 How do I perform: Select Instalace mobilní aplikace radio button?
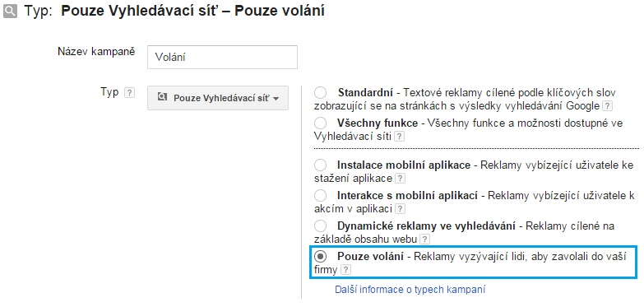pyautogui.click(x=321, y=165)
